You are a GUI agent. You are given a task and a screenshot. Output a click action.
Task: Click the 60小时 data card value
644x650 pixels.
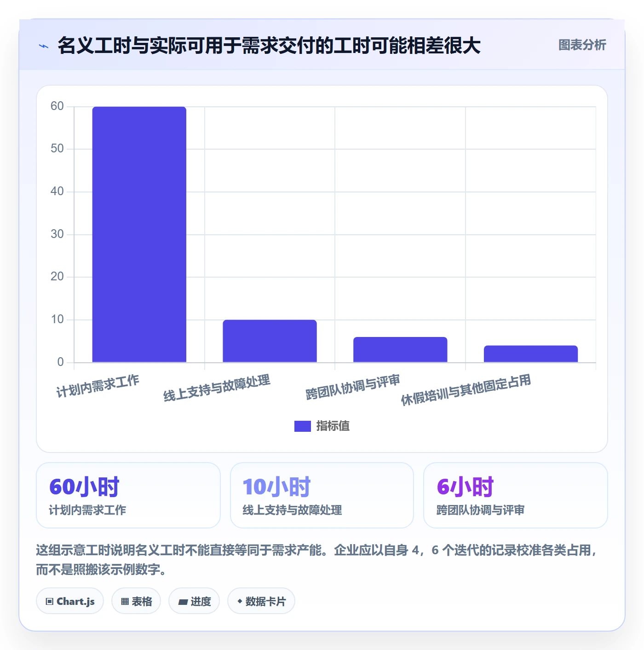coord(84,487)
